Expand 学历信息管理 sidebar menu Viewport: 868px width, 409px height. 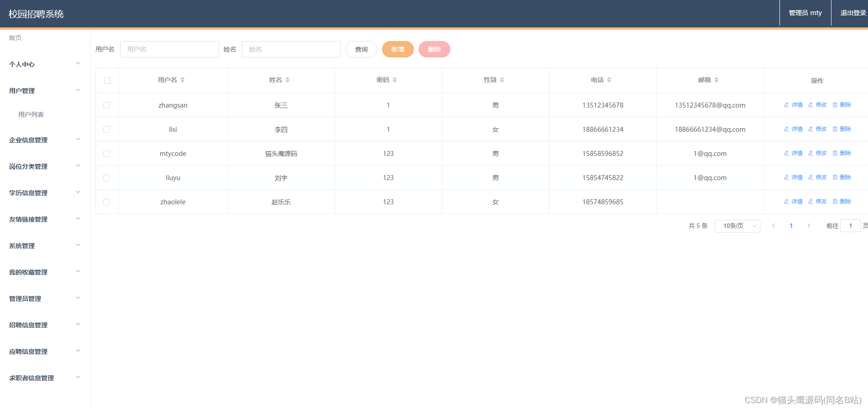tap(45, 193)
